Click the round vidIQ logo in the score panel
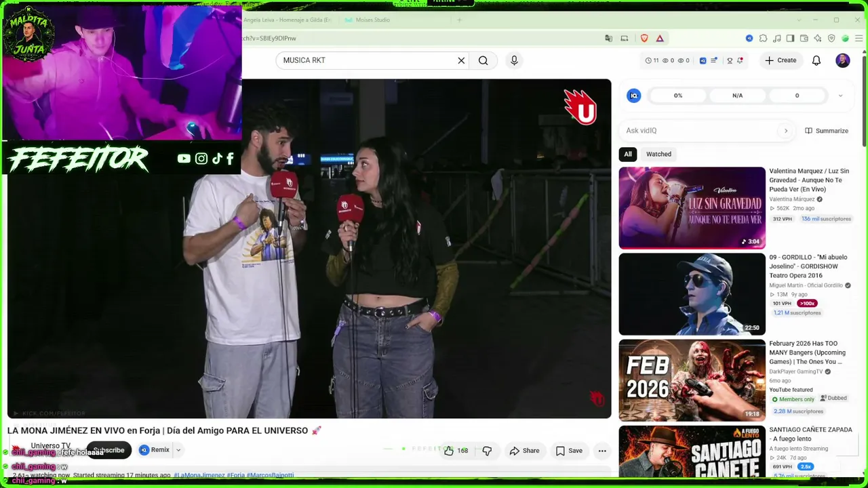 point(634,96)
